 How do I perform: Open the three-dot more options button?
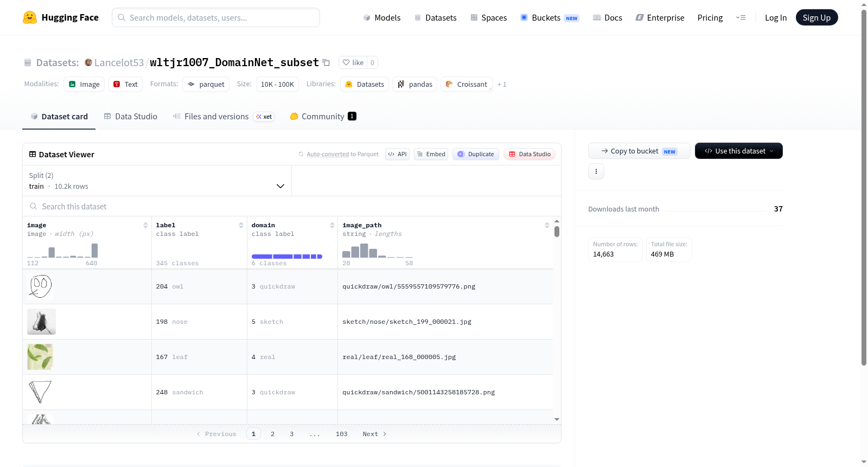[596, 171]
